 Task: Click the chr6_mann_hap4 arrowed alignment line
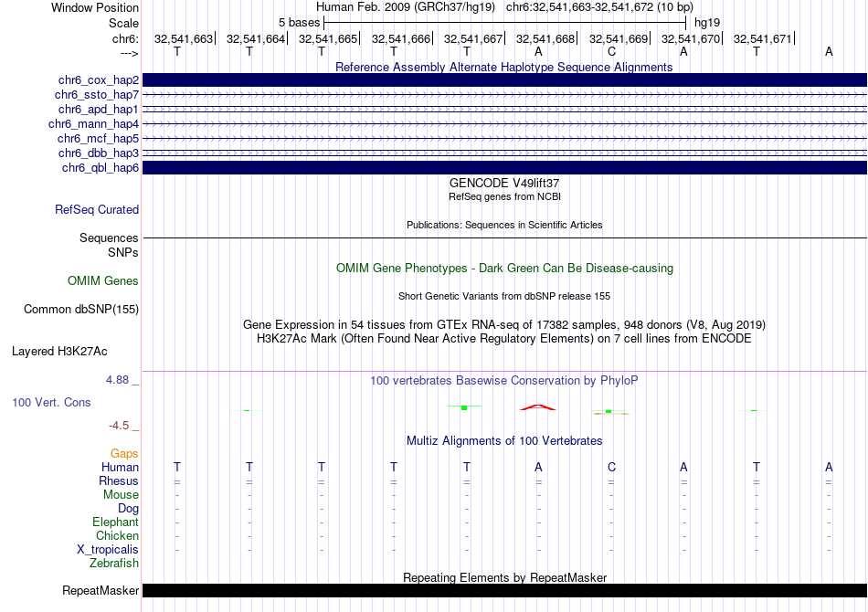tap(504, 124)
